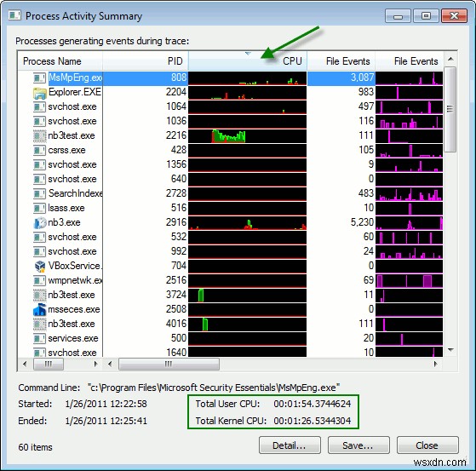
Task: Click file events value 5,230
Action: click(362, 222)
